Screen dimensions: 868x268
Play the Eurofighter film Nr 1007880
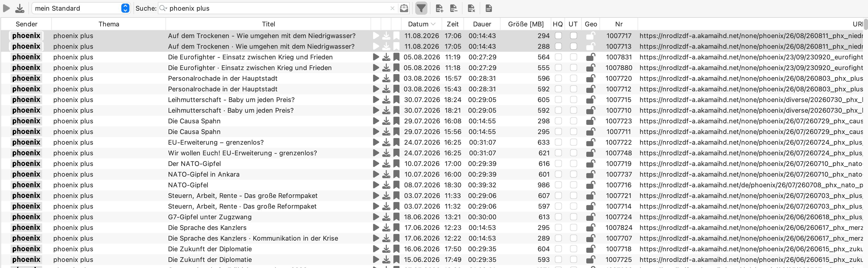point(376,68)
